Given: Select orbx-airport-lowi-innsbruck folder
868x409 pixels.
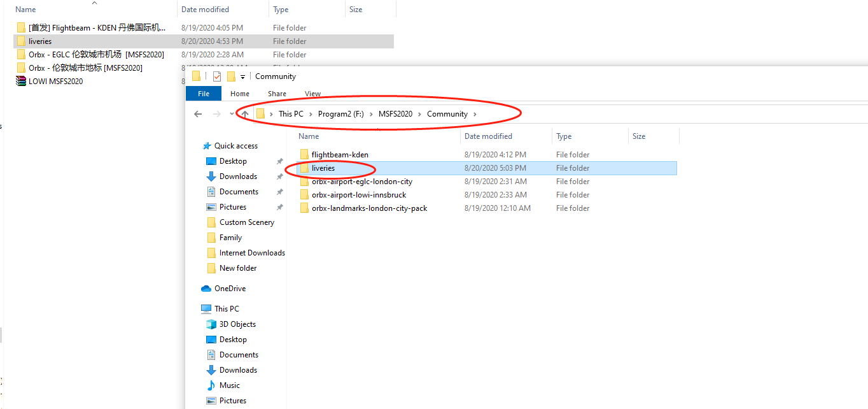Looking at the screenshot, I should click(358, 195).
